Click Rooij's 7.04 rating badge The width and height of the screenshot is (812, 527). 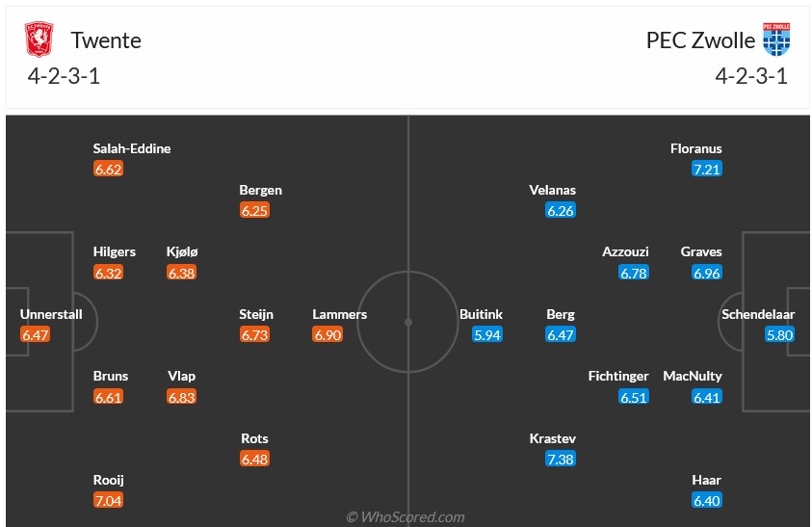[x=109, y=501]
